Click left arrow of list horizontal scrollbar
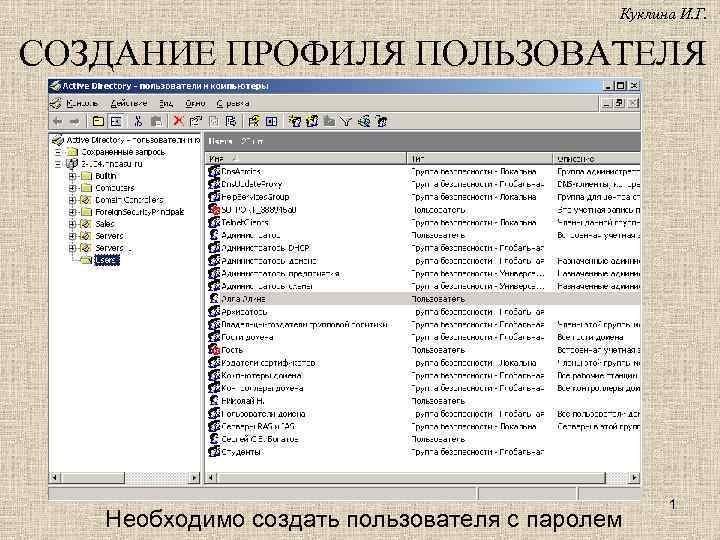This screenshot has width=720, height=540. [211, 478]
